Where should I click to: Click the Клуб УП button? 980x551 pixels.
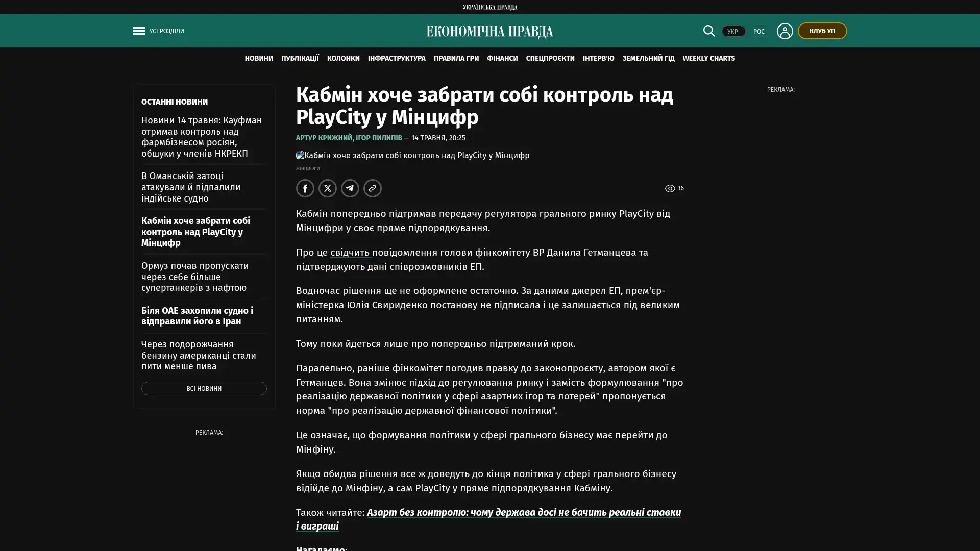pos(822,31)
